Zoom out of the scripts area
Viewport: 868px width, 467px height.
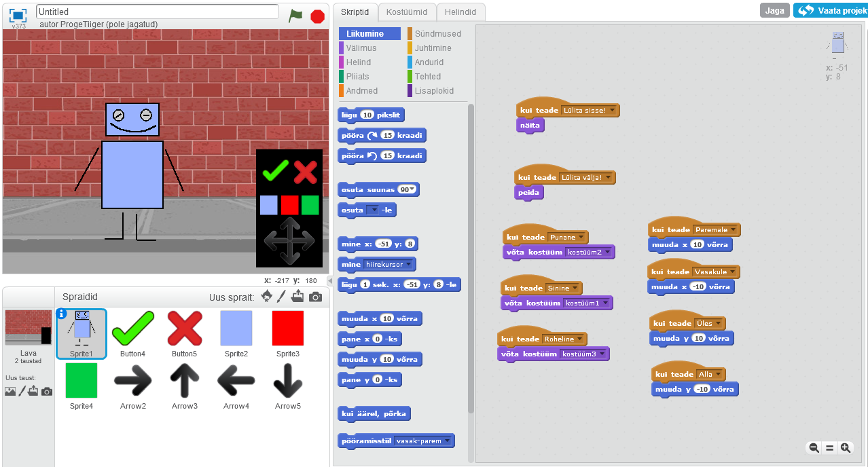click(813, 447)
